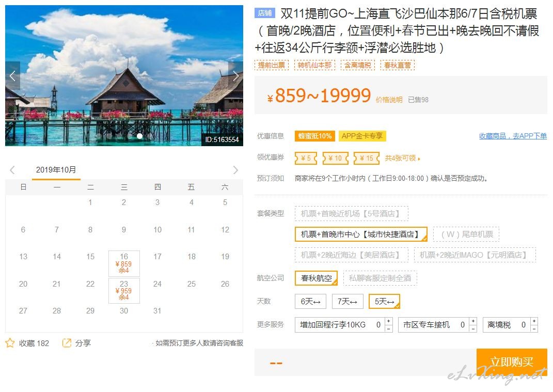Claim the ¥5 coupon
Viewport: 553px width, 392px height.
click(x=306, y=158)
